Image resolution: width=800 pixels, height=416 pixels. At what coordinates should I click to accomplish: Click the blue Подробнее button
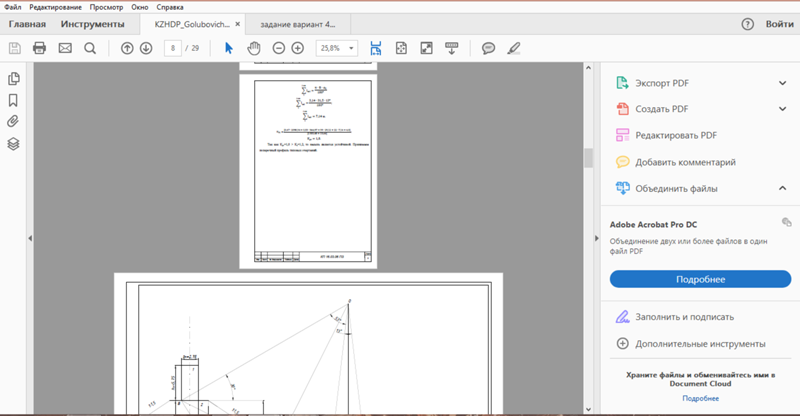(x=700, y=279)
